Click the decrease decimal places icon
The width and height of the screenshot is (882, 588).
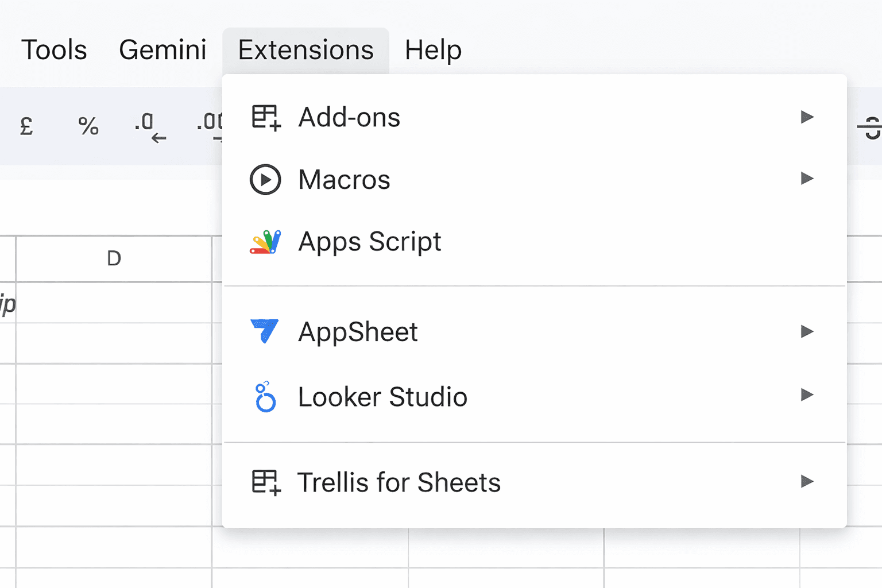click(x=150, y=127)
